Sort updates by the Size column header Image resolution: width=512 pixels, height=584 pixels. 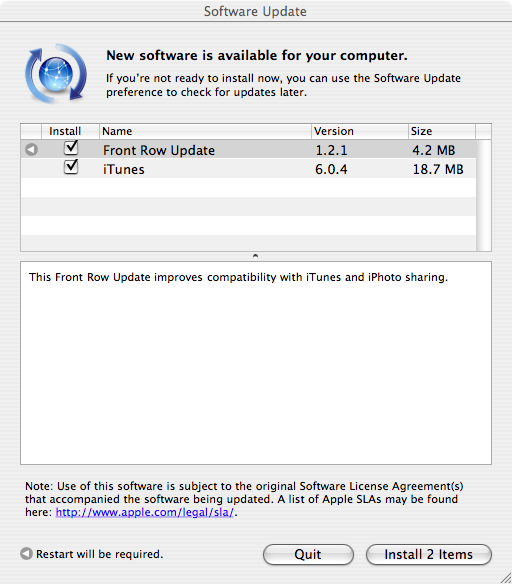coord(442,131)
